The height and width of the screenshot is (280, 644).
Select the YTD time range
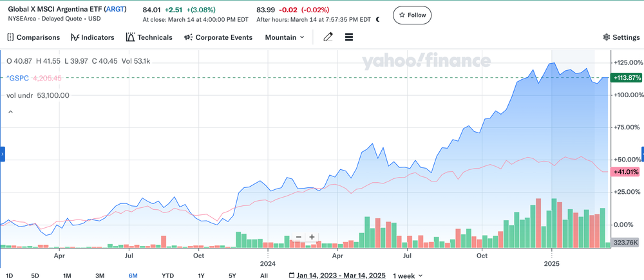click(167, 275)
